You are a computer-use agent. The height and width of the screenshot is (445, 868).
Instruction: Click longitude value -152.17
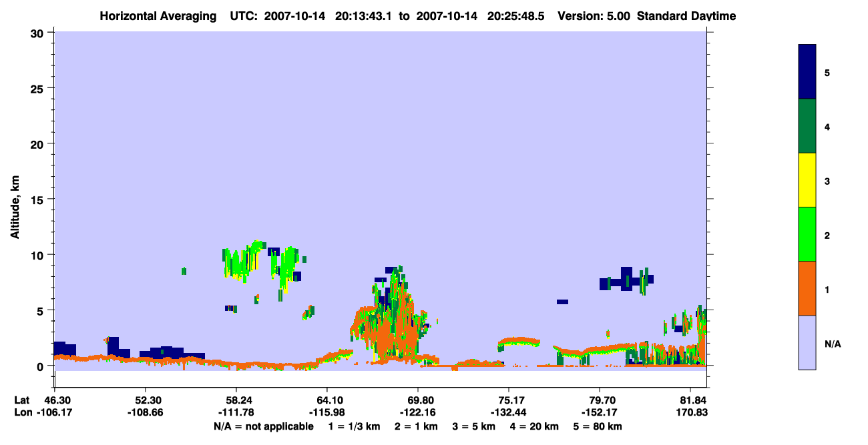[x=600, y=412]
